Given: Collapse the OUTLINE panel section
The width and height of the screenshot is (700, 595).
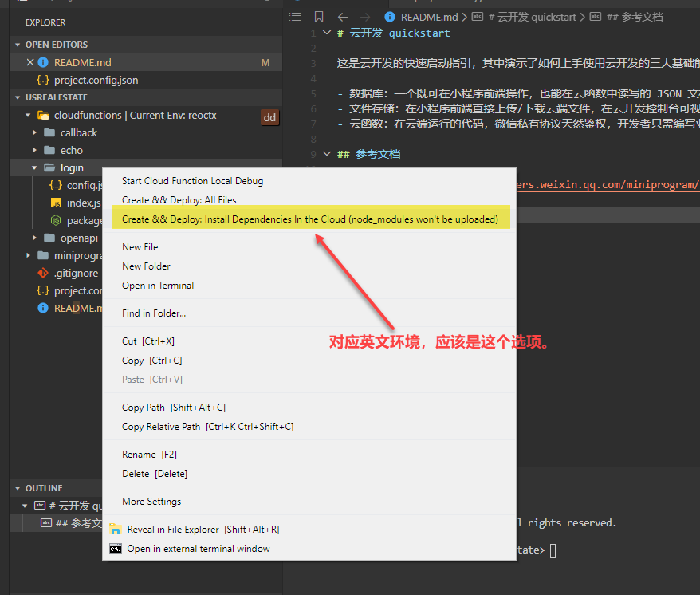Looking at the screenshot, I should coord(18,487).
